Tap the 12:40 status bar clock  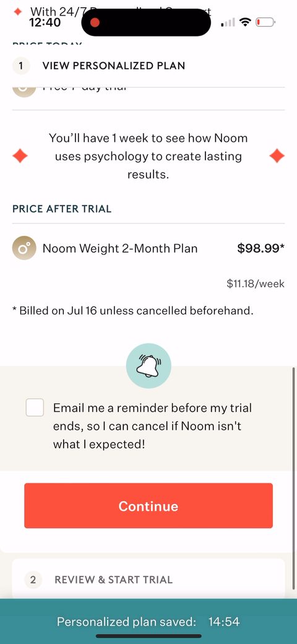pos(45,22)
